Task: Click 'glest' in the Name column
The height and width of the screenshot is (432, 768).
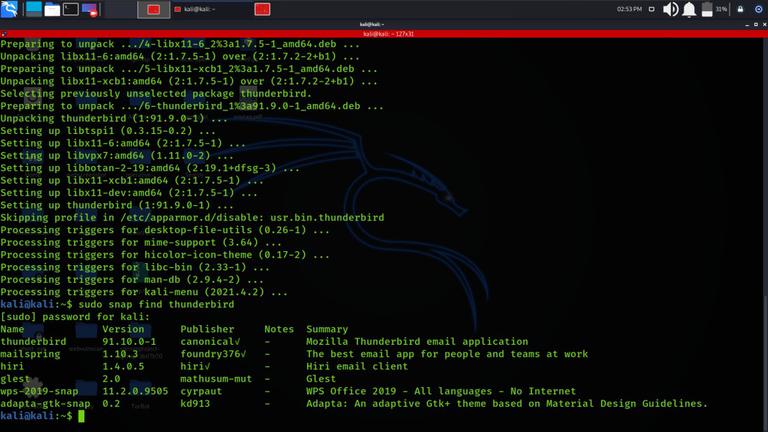Action: pos(15,379)
